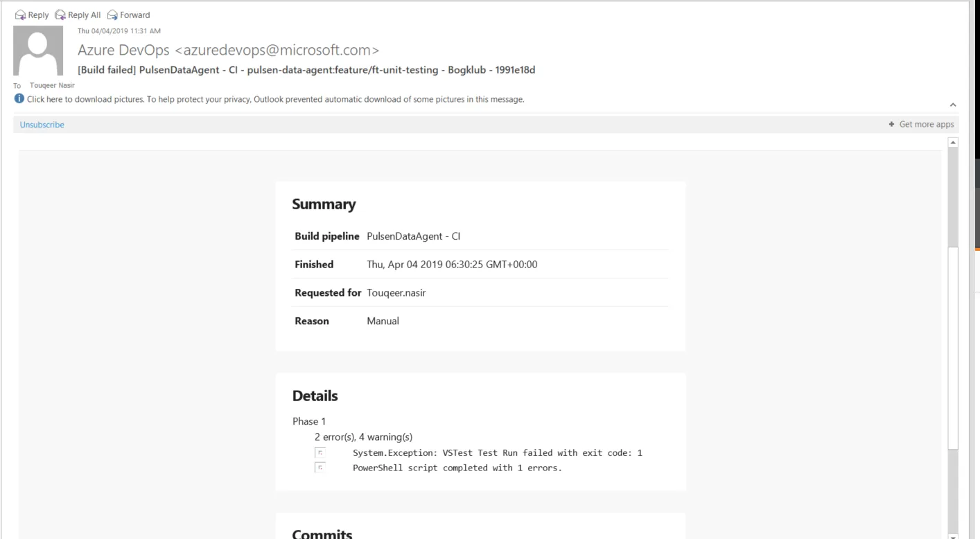Image resolution: width=980 pixels, height=539 pixels.
Task: Select the sender Azure DevOps email address
Action: 228,50
